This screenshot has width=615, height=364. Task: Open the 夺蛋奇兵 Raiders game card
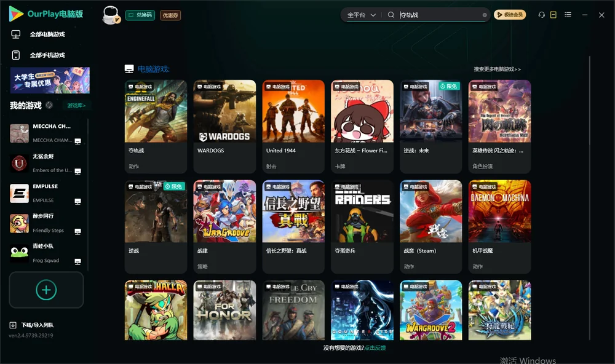point(362,227)
